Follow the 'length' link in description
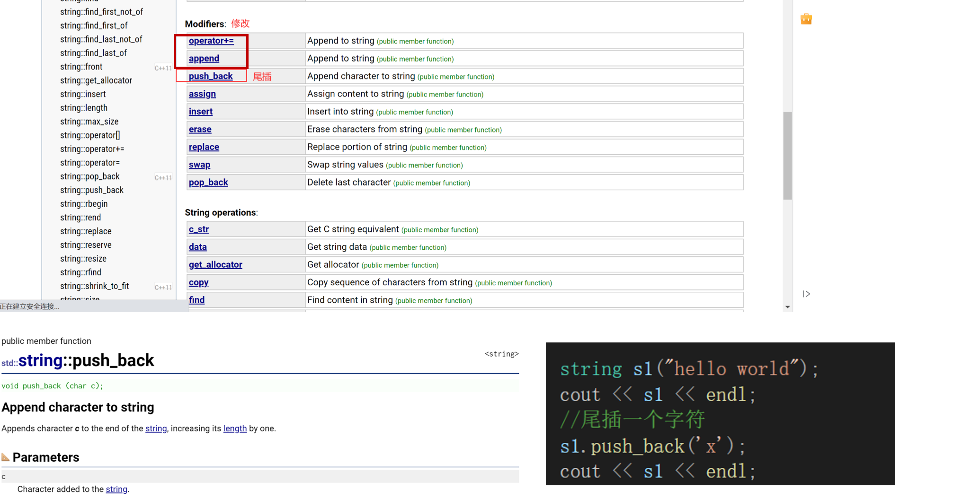Screen dimensions: 980x499 tap(235, 429)
